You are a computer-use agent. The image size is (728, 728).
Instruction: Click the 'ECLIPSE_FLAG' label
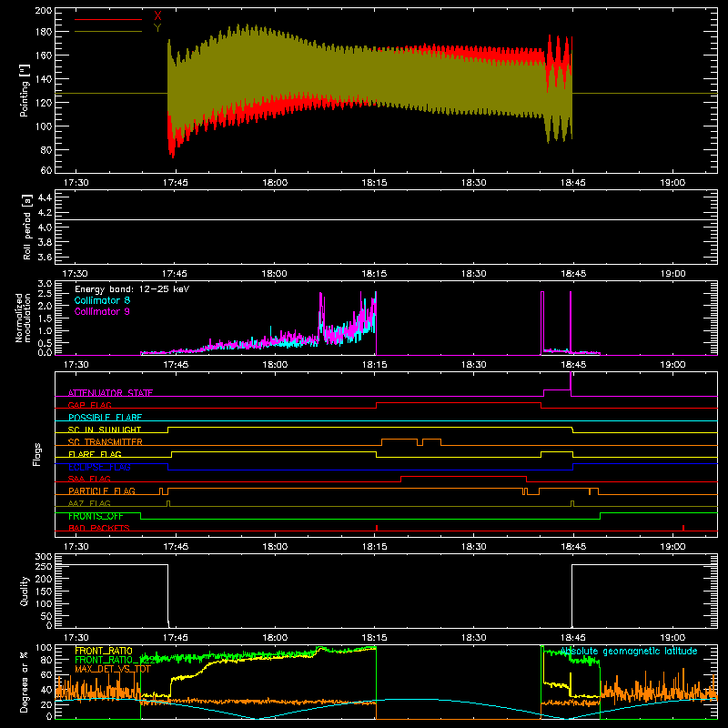[x=99, y=467]
